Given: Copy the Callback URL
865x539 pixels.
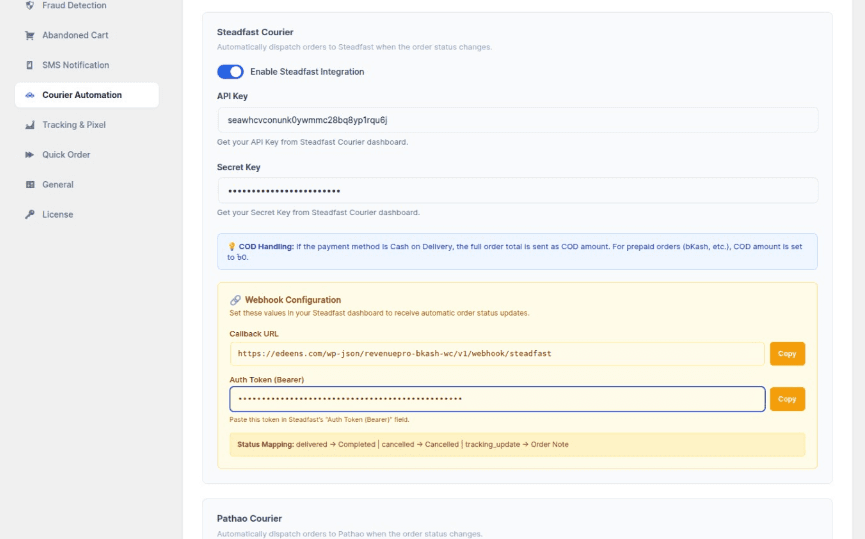Looking at the screenshot, I should (787, 354).
